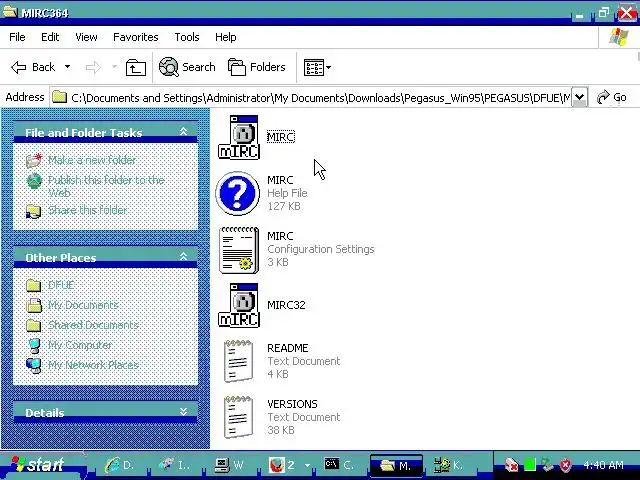Viewport: 640px width, 480px height.
Task: Open the File menu
Action: [x=17, y=37]
